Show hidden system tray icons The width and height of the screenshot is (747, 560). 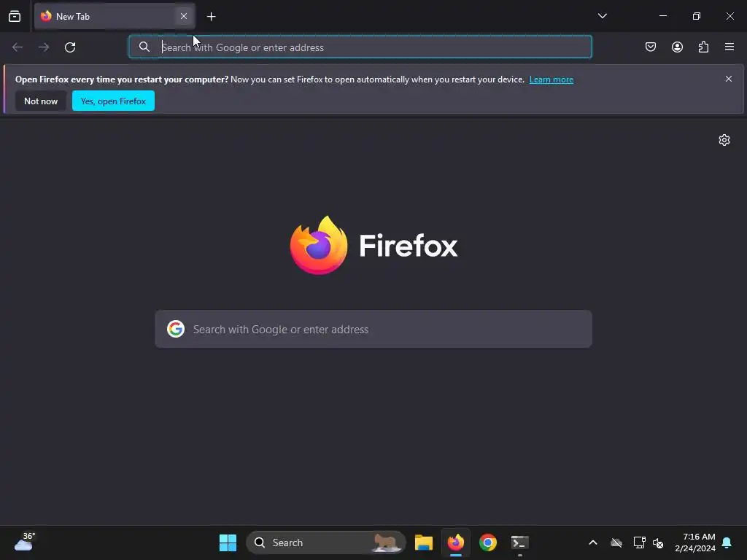tap(593, 542)
